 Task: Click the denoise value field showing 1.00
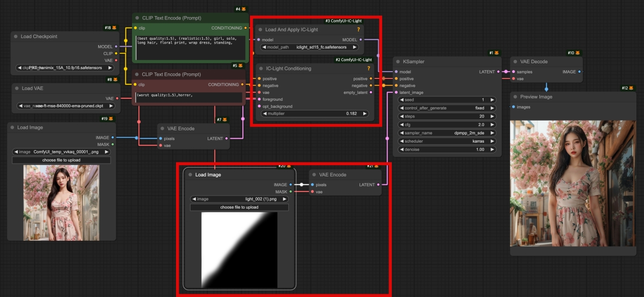tap(446, 149)
